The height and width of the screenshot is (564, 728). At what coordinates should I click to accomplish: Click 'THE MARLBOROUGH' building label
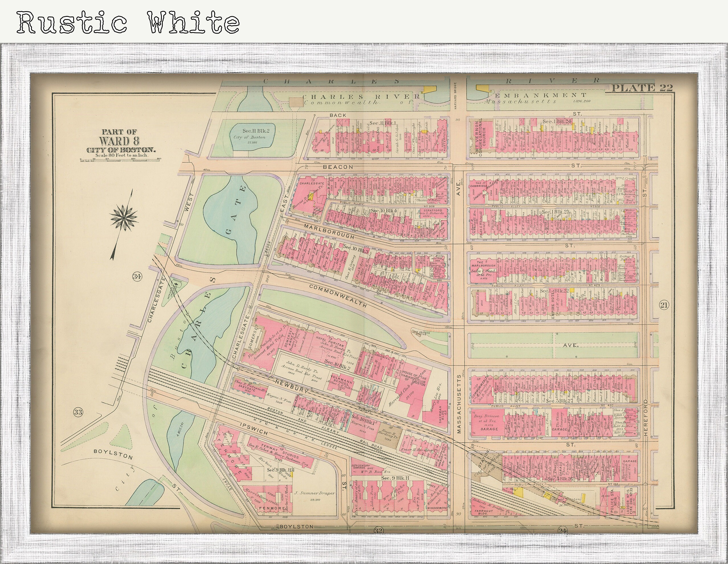tap(483, 264)
